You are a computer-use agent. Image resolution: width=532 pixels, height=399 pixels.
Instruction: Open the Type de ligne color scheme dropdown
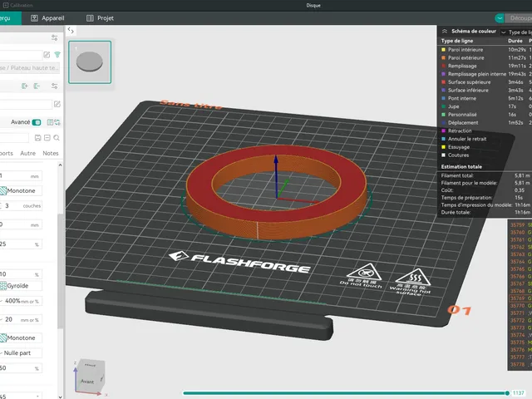click(x=516, y=32)
